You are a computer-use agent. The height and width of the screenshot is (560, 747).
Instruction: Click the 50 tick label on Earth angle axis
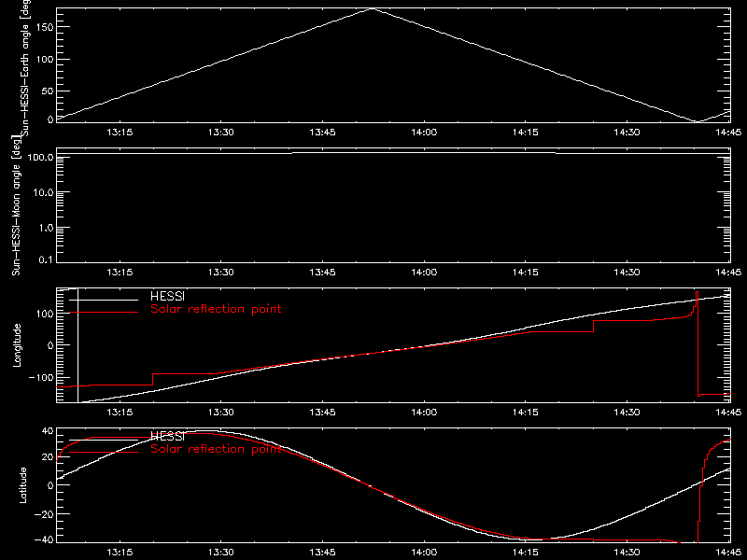click(48, 91)
